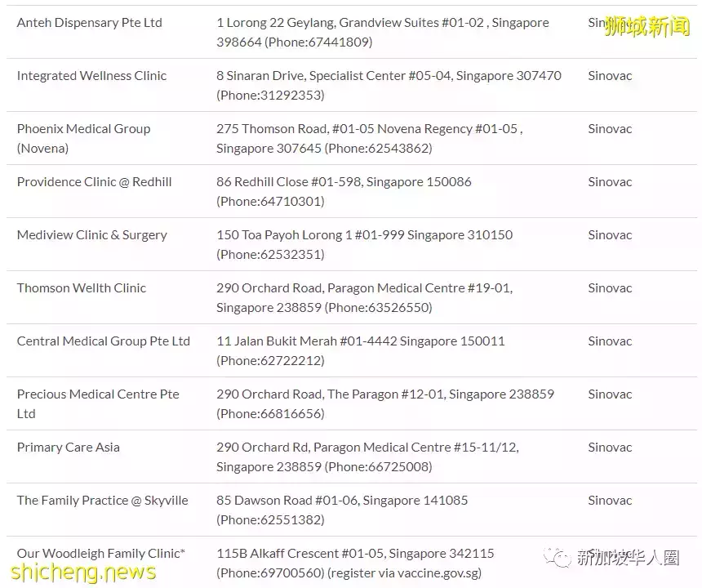
Task: Select the address "1 Lorong 22 Geylang, Grandview Suites"
Action: coord(327,23)
